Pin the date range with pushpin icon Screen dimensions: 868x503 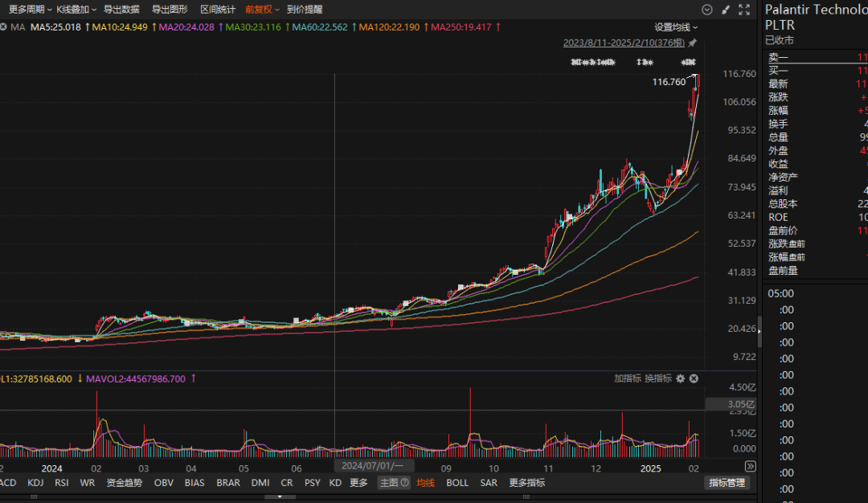693,43
